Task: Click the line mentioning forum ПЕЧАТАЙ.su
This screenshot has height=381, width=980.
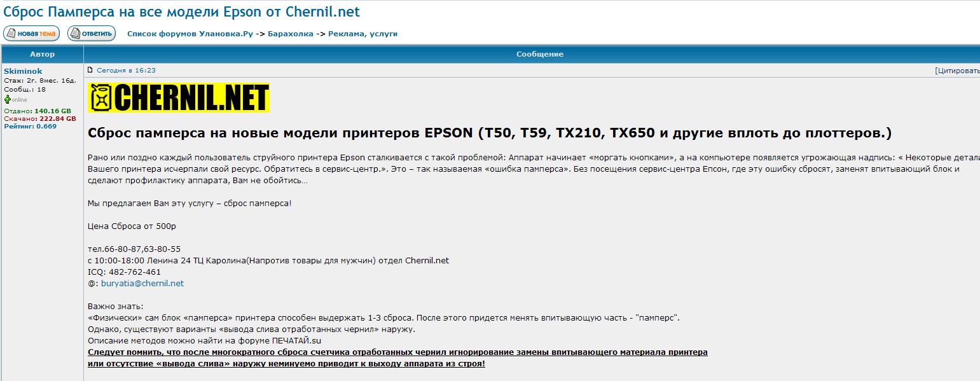Action: [x=205, y=340]
